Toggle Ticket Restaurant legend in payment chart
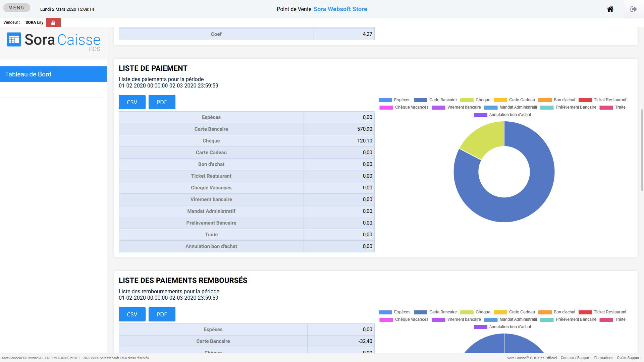 (x=602, y=100)
